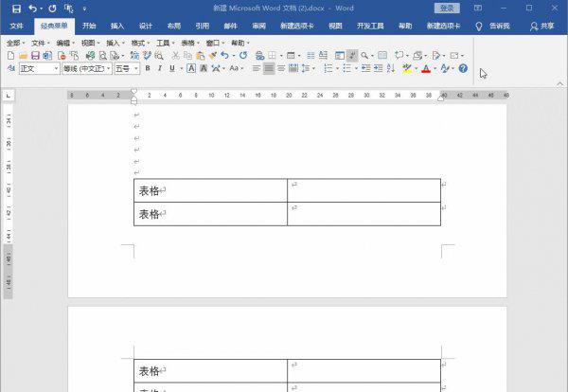Open the 文件 classic menu
Screen dimensions: 568x392
40,44
